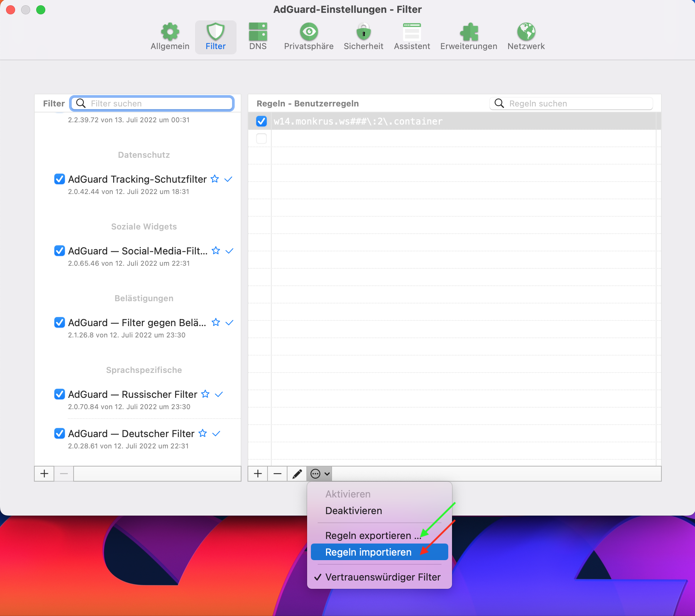Delete the selected rule with minus
The image size is (695, 616).
tap(278, 474)
